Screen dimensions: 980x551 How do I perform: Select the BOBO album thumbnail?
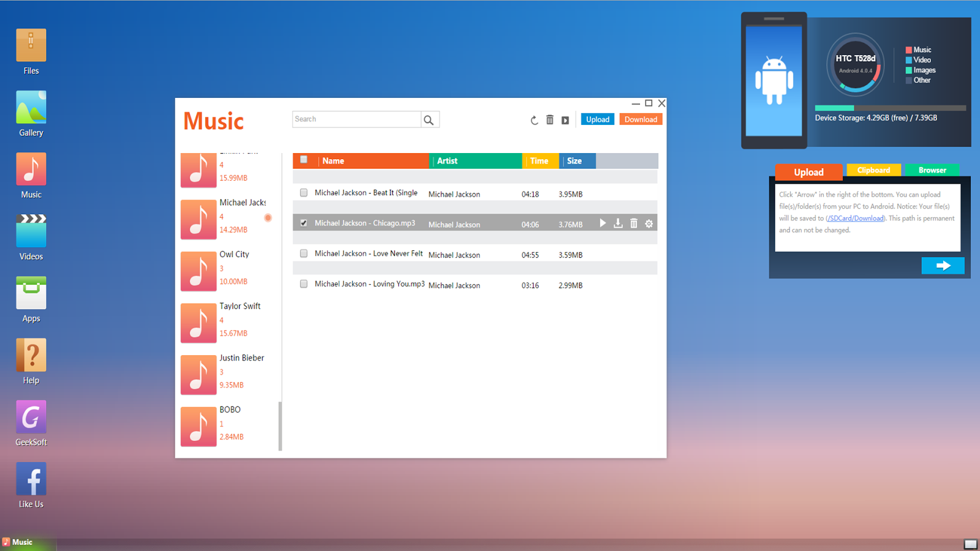pos(198,427)
